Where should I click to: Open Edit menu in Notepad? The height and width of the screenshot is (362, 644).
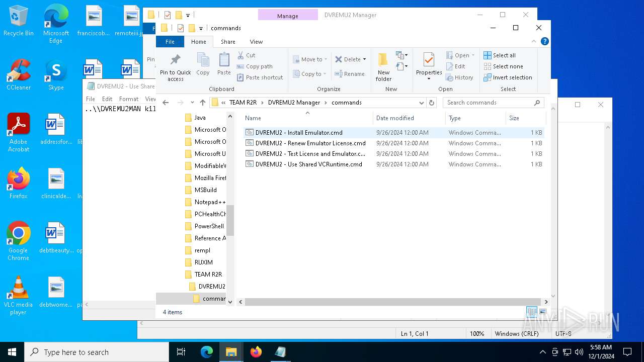107,99
